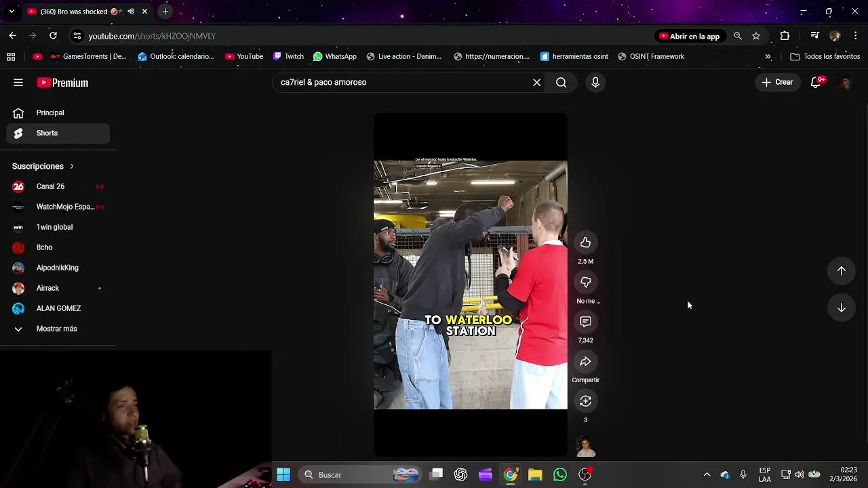Open media control button in Chrome toolbar

815,36
